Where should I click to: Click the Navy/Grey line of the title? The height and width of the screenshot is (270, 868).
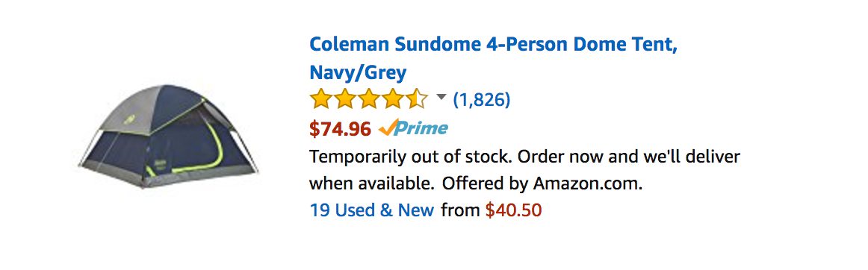(358, 72)
